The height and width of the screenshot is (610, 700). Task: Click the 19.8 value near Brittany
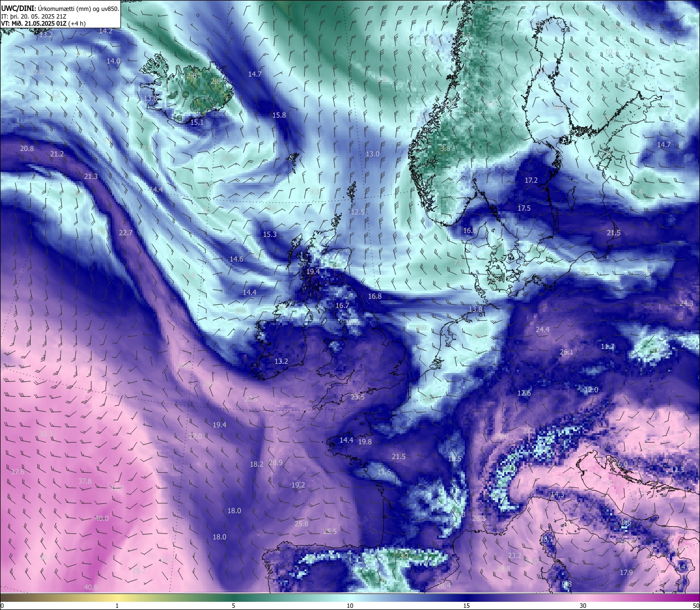(x=365, y=441)
